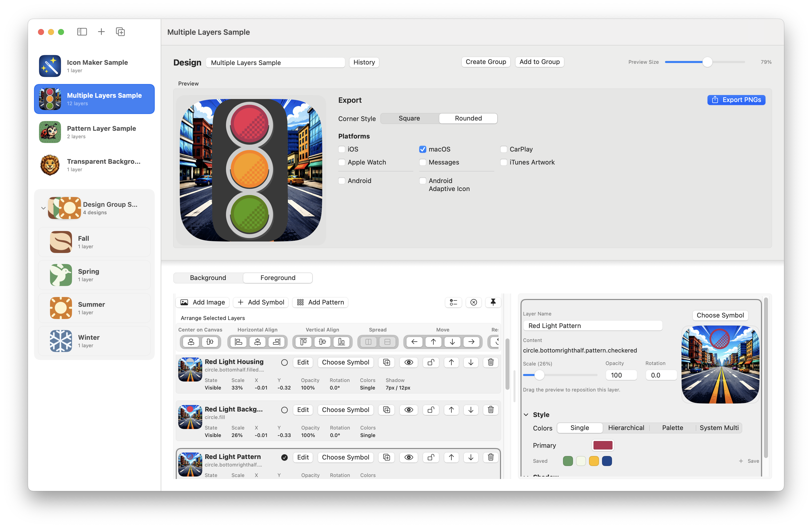Center horizontally on canvas icon

[191, 342]
